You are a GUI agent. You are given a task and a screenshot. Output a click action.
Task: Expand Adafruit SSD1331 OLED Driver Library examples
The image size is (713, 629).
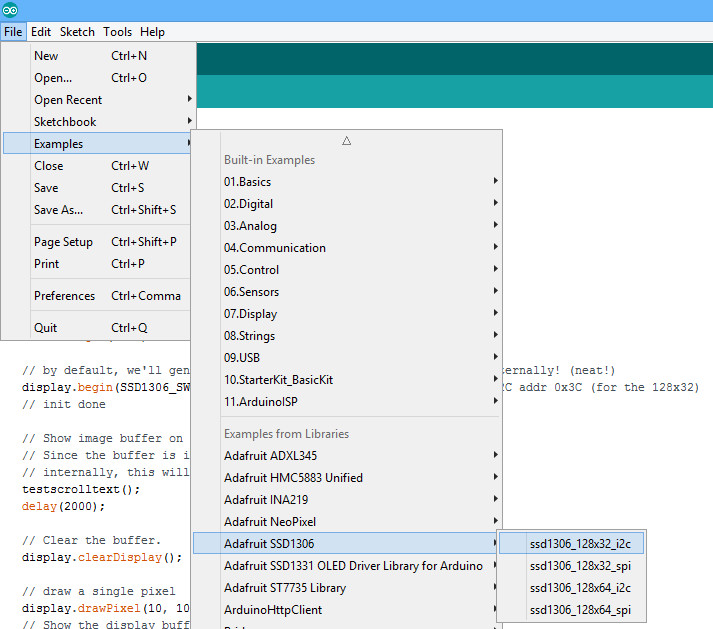[347, 566]
